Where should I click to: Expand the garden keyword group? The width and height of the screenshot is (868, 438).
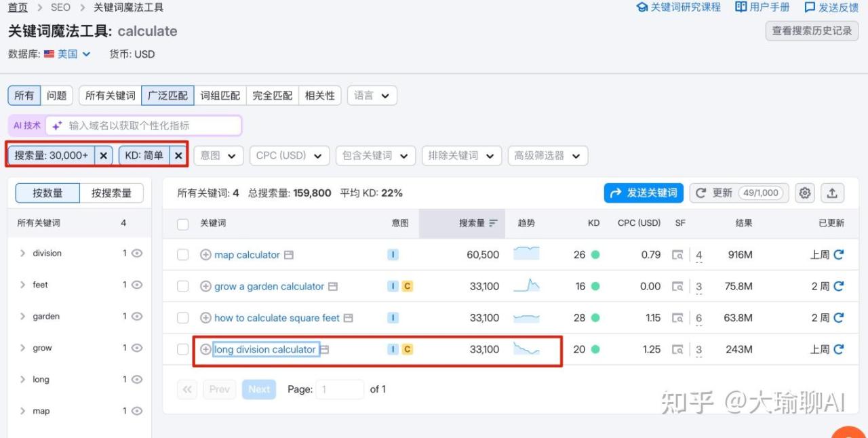click(22, 317)
